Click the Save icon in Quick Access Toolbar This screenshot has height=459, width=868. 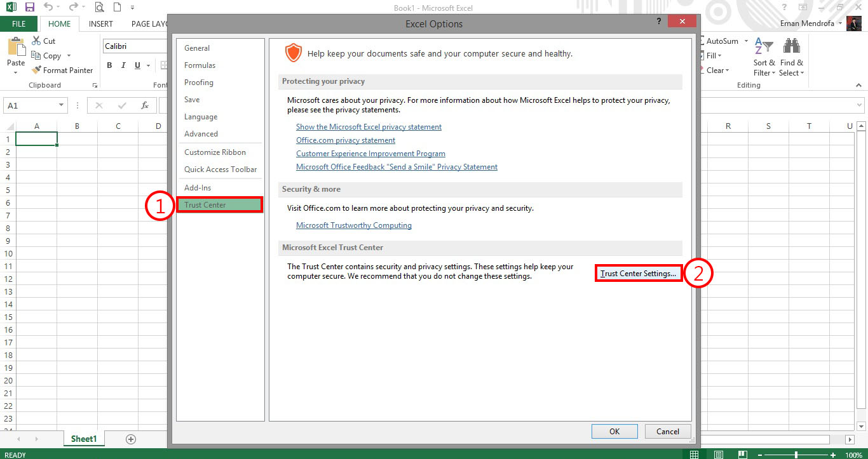click(29, 8)
